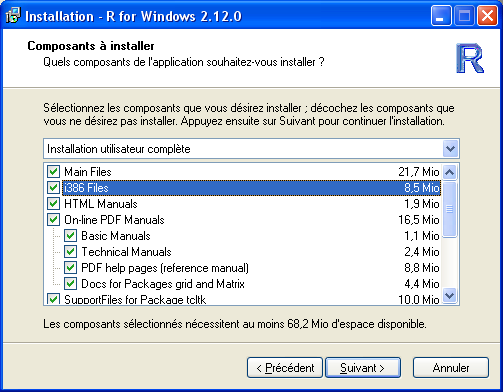Select the 'Main Files' row label
This screenshot has height=392, width=503.
tap(88, 172)
